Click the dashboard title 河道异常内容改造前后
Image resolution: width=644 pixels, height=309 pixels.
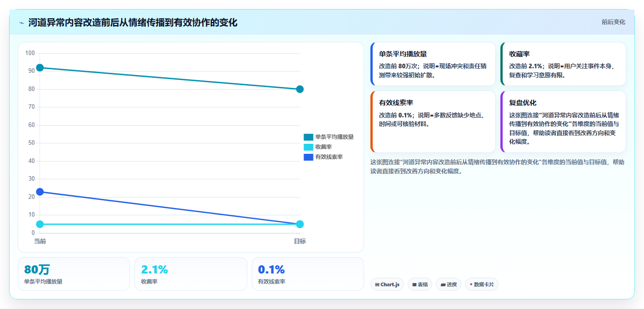coord(133,23)
